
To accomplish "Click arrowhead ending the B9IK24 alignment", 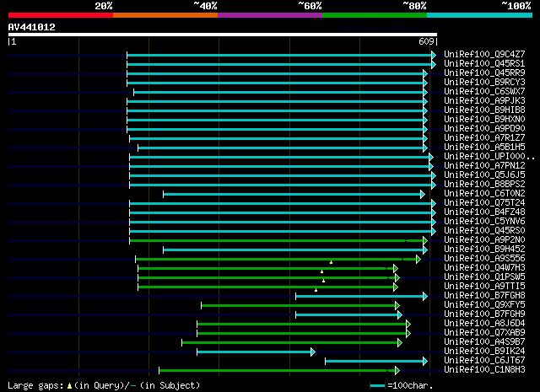I will point(313,352).
